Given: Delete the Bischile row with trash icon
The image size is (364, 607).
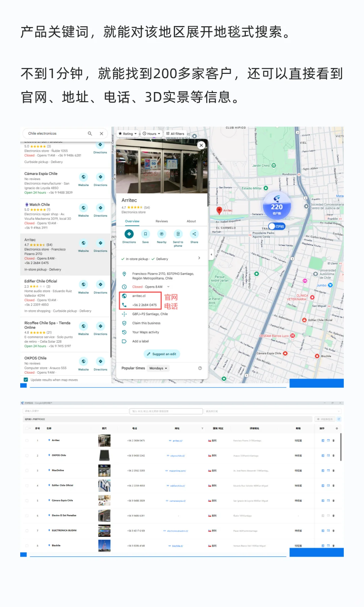Looking at the screenshot, I should click(x=334, y=546).
